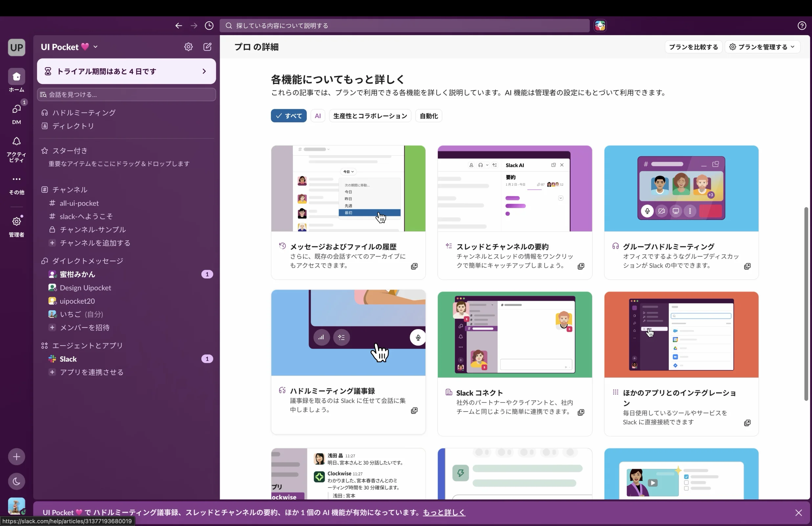Viewport: 812px width, 526px height.
Task: Open the group huddle card thumbnail
Action: tap(681, 189)
